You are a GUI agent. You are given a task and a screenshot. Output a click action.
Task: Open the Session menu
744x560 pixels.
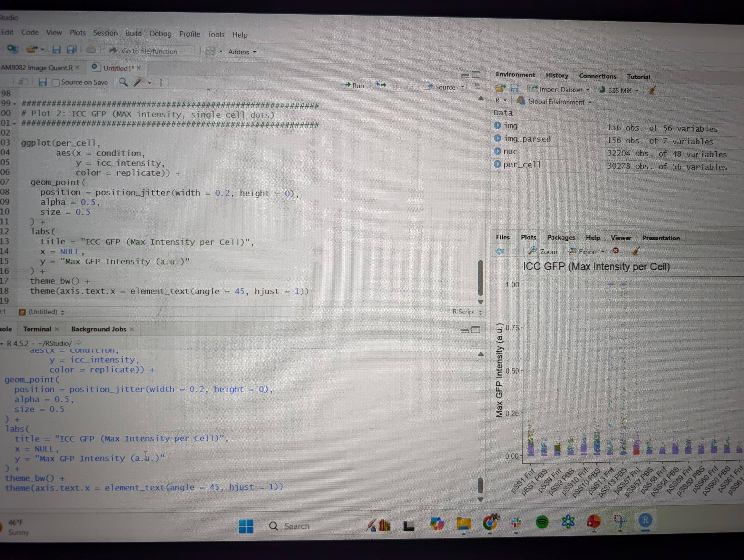pyautogui.click(x=105, y=33)
